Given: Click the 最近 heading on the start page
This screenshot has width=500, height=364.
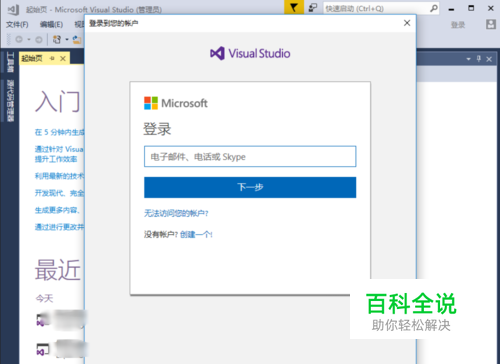Looking at the screenshot, I should (x=58, y=270).
